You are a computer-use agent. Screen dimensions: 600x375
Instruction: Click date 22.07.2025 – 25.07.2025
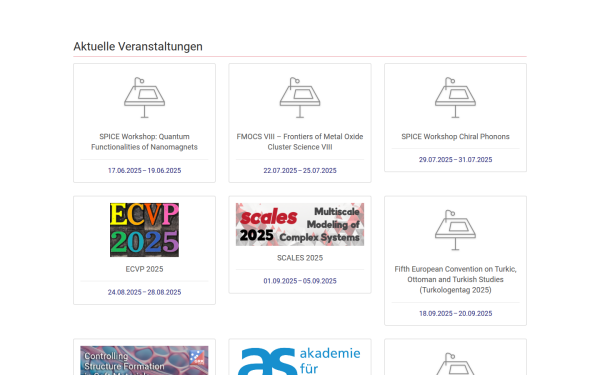300,170
